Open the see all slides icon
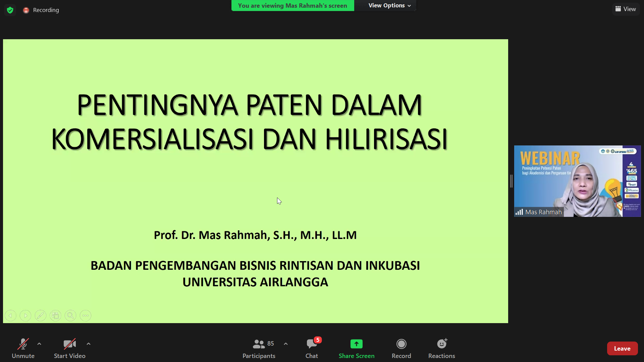 pyautogui.click(x=56, y=315)
